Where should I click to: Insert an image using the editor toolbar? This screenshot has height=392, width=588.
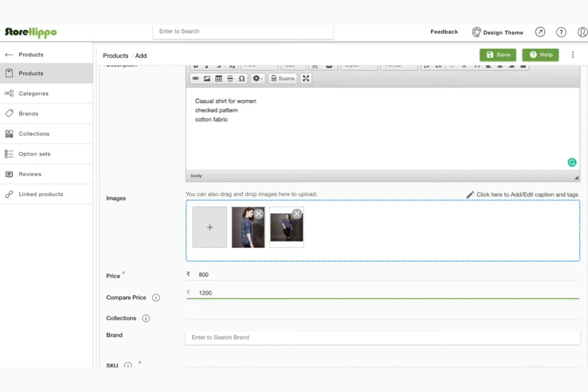click(207, 78)
